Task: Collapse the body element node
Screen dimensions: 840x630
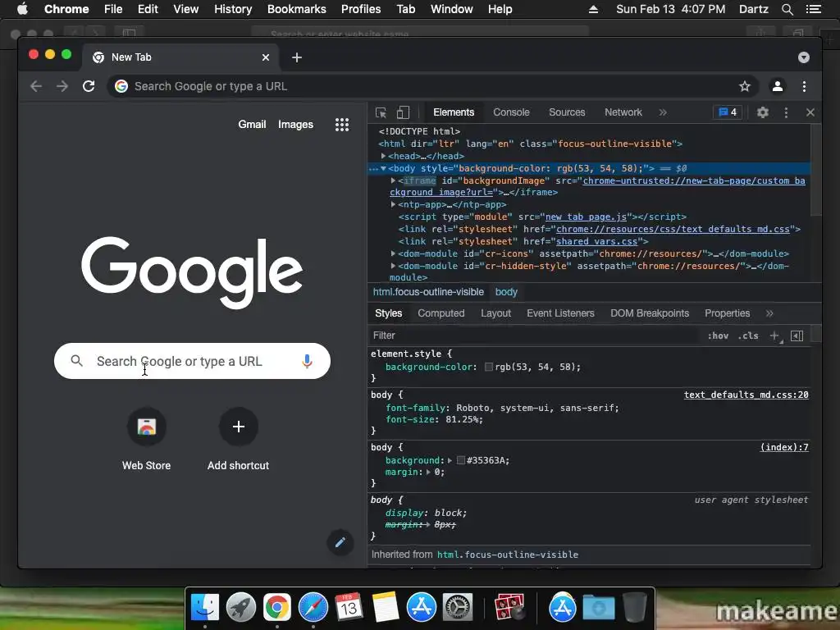Action: [x=383, y=169]
